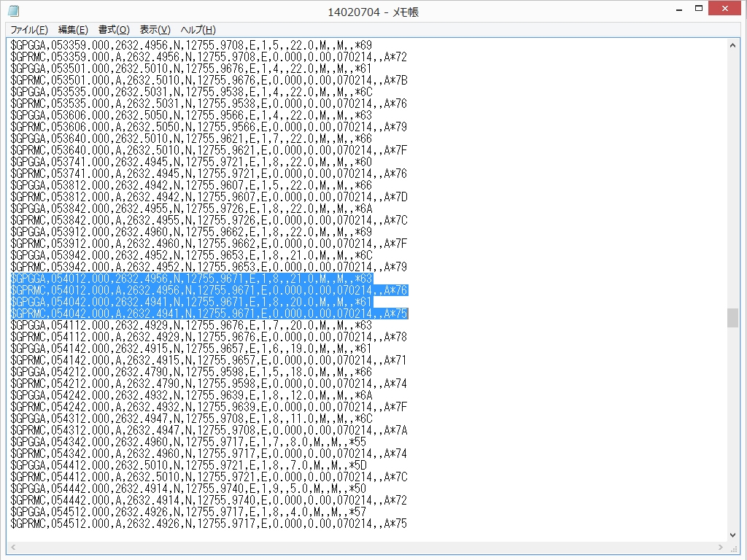
Task: Open the 書式(O) menu
Action: tap(114, 29)
